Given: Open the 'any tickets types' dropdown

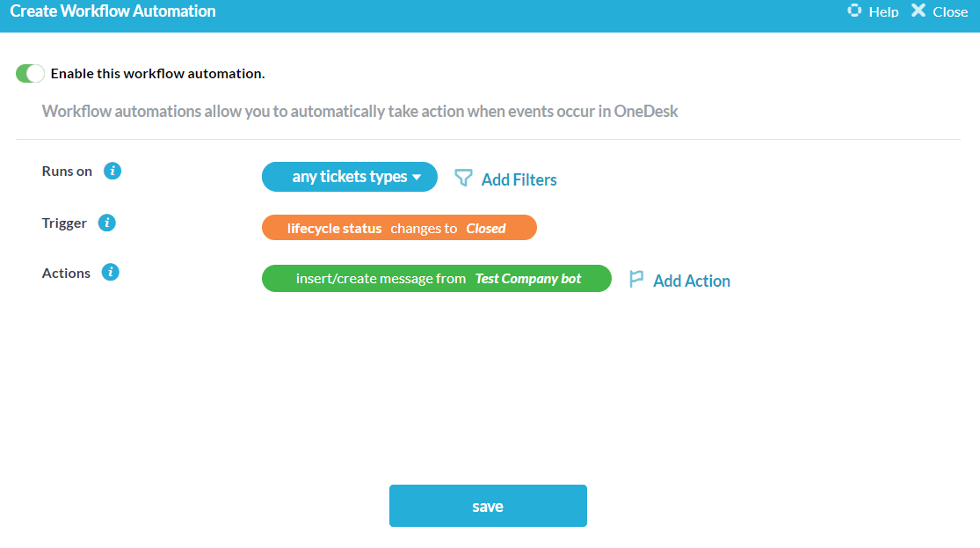Looking at the screenshot, I should 350,177.
